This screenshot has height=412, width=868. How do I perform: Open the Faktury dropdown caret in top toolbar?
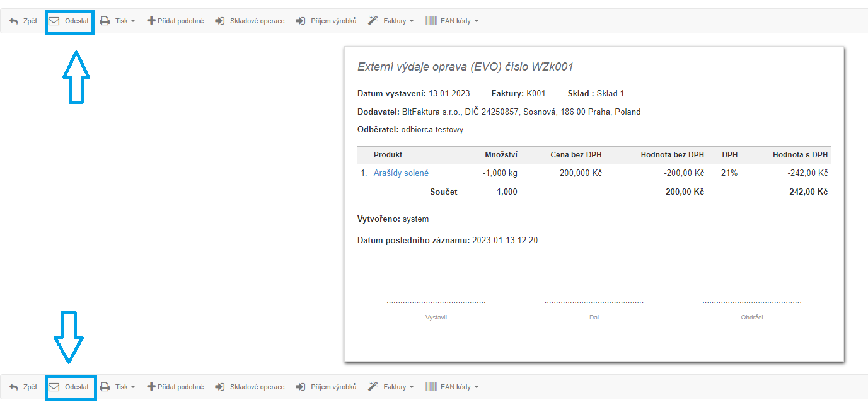[x=412, y=21]
